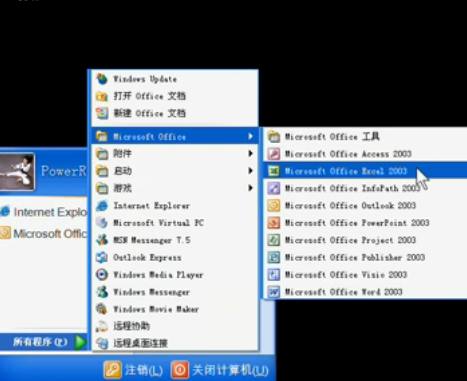Click "Microsoft Office InfoPath 2003" text
This screenshot has height=381, width=467.
pyautogui.click(x=352, y=188)
